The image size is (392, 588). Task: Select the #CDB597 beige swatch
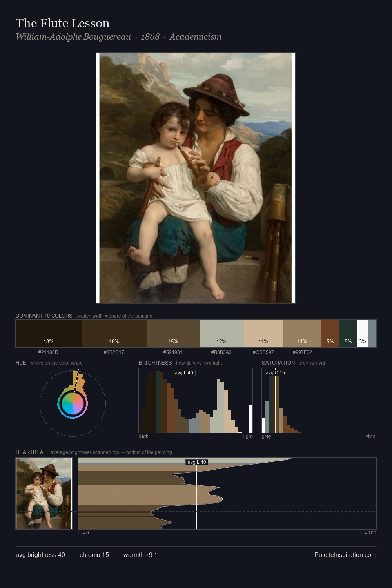click(263, 334)
